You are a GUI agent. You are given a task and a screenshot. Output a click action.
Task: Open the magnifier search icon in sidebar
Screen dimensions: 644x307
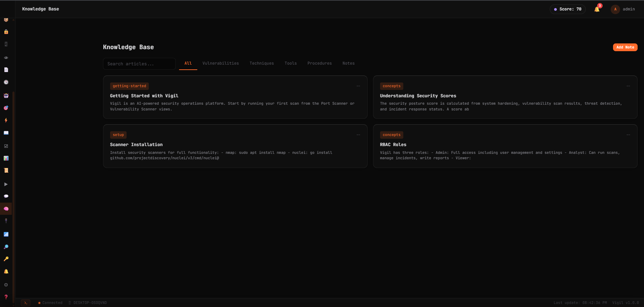[x=6, y=246]
